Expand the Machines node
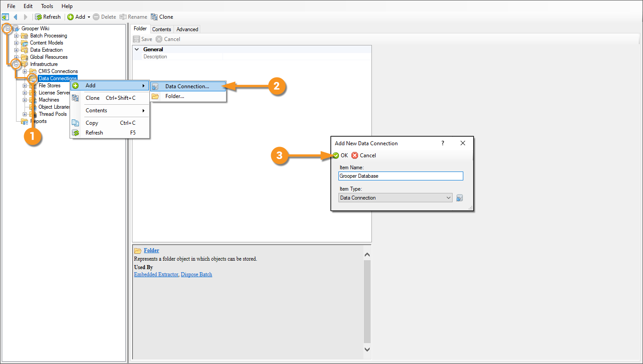Viewport: 643px width, 364px height. click(x=25, y=100)
